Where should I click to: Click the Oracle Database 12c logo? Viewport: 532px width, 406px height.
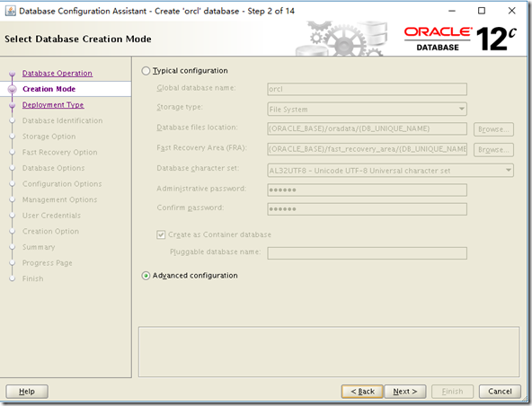pos(460,39)
